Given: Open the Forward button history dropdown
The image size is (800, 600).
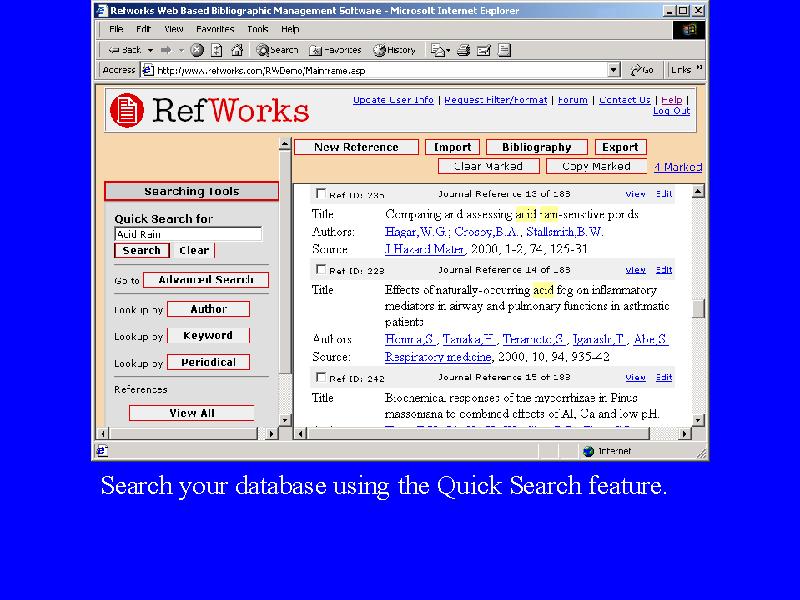Looking at the screenshot, I should pos(181,50).
